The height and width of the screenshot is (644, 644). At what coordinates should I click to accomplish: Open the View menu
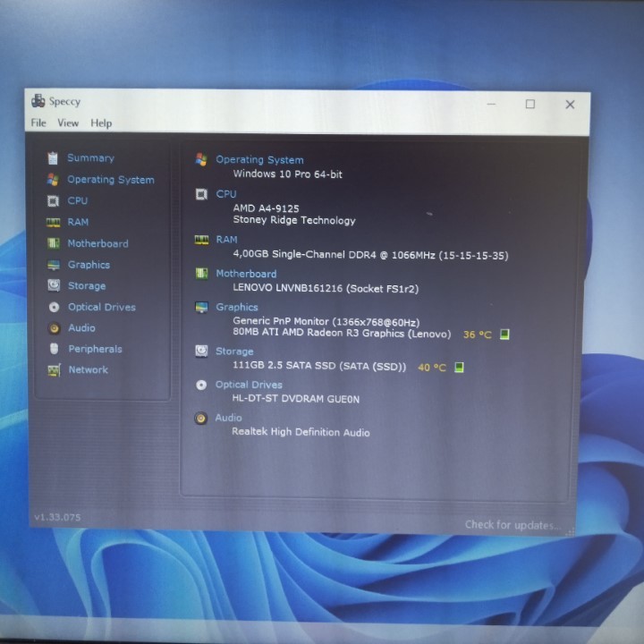[x=68, y=123]
